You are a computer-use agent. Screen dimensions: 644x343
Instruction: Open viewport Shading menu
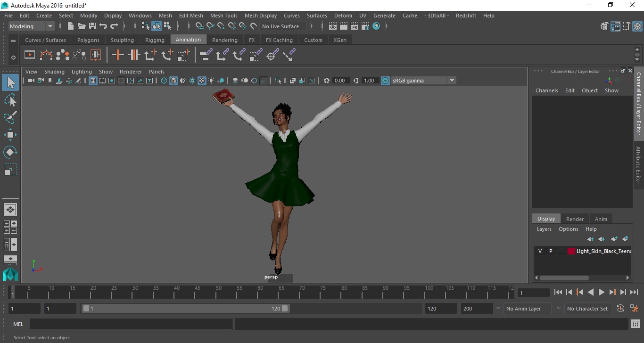point(54,72)
